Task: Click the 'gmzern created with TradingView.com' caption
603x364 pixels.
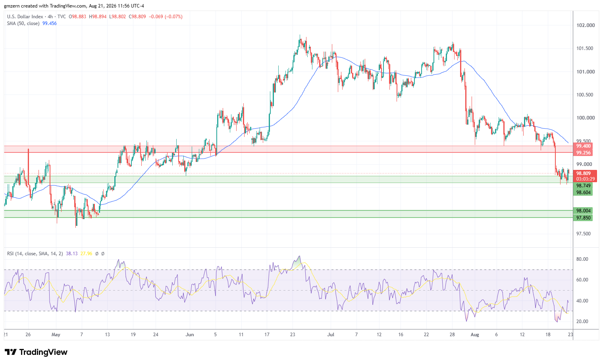Action: click(x=45, y=6)
